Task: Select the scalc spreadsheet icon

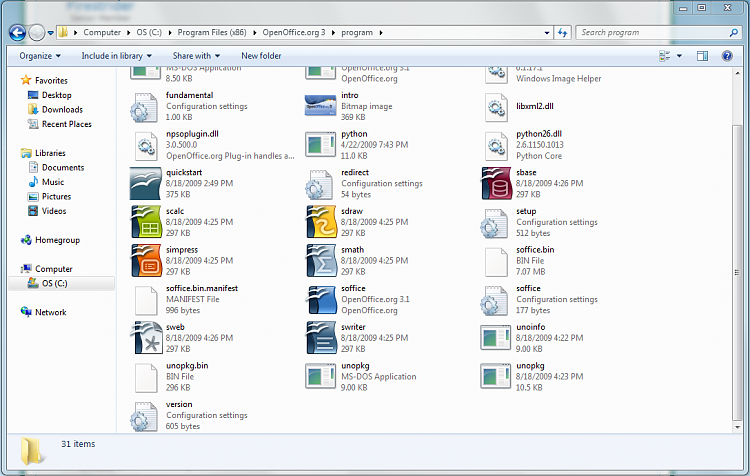Action: coord(145,222)
